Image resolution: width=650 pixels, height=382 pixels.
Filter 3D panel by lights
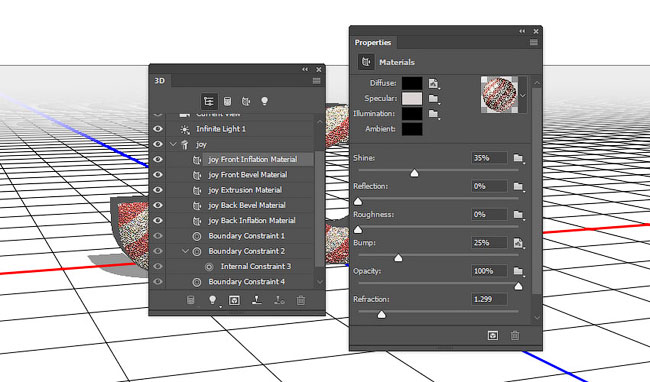[264, 101]
